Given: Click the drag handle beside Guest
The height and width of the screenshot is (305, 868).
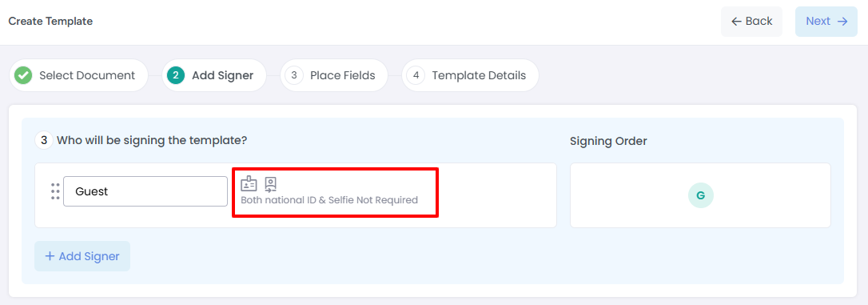Looking at the screenshot, I should (x=55, y=191).
